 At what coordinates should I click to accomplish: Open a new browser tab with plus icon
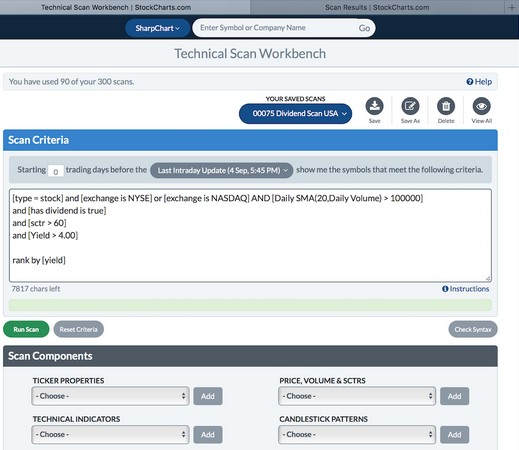click(512, 7)
